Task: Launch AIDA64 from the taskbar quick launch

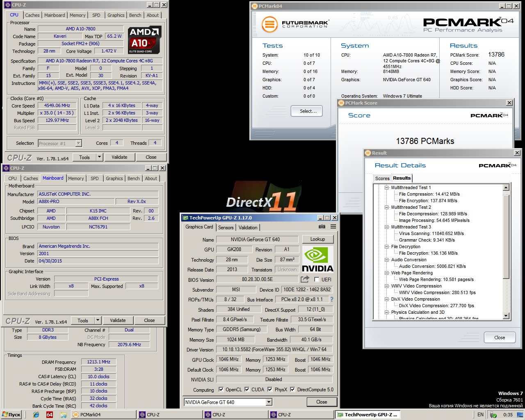Action: (x=50, y=415)
